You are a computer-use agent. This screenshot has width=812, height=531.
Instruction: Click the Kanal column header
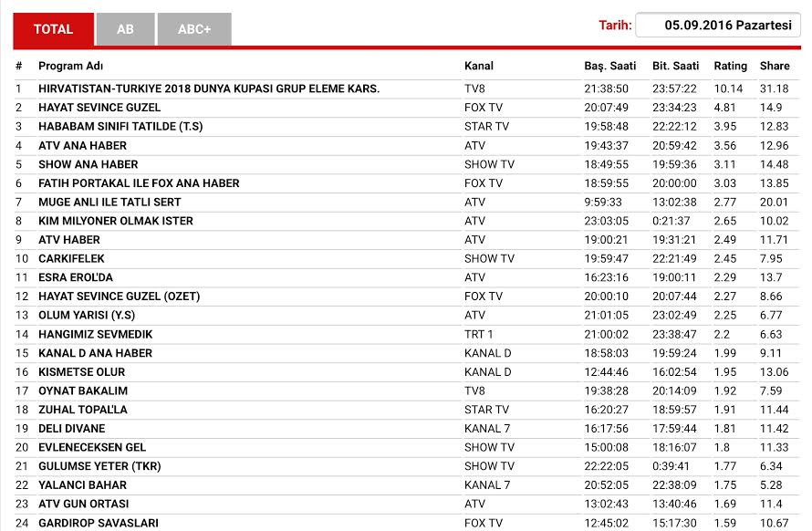pyautogui.click(x=479, y=66)
